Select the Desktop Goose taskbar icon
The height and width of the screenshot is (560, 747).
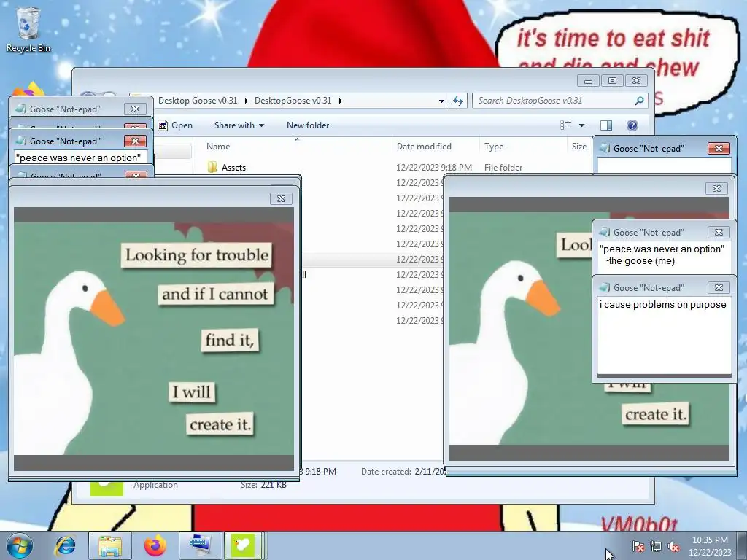pyautogui.click(x=243, y=545)
